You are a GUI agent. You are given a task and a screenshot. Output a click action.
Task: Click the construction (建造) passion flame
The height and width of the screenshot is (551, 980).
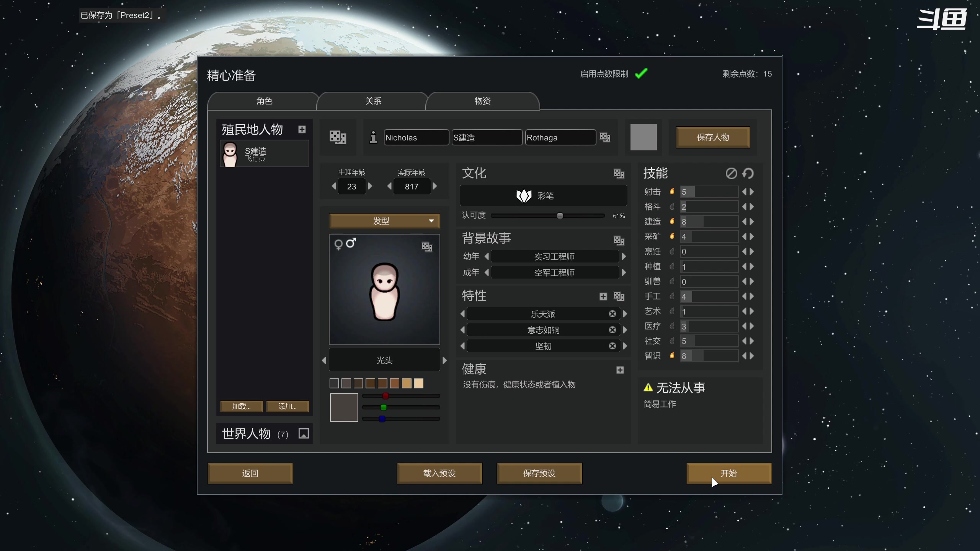tap(672, 221)
